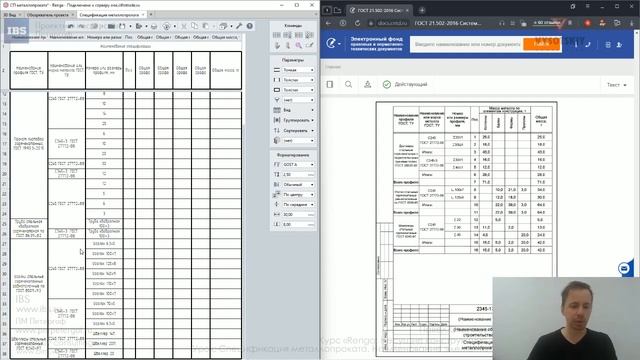Open the 'Обычный' text style dropdown
Image resolution: width=640 pixels, height=360 pixels.
(298, 184)
